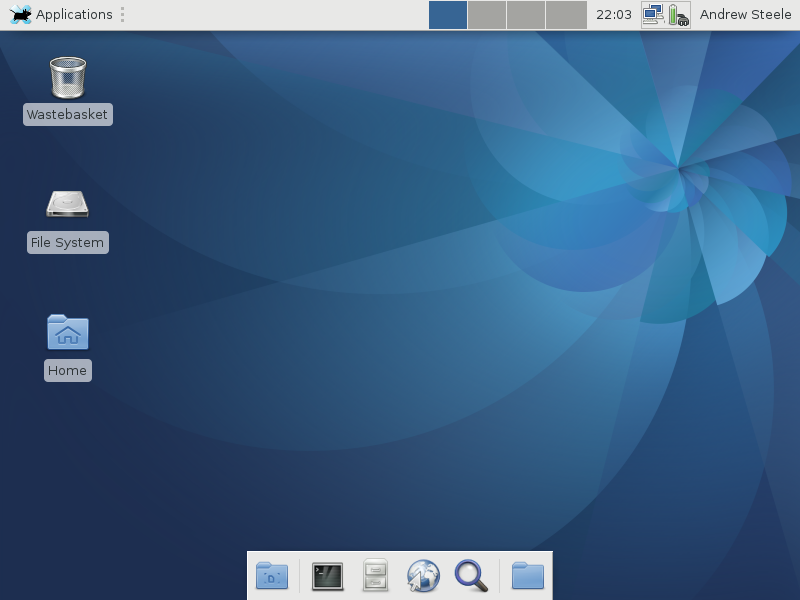Click the Xfce mouse logo
The image size is (800, 600).
coord(20,15)
